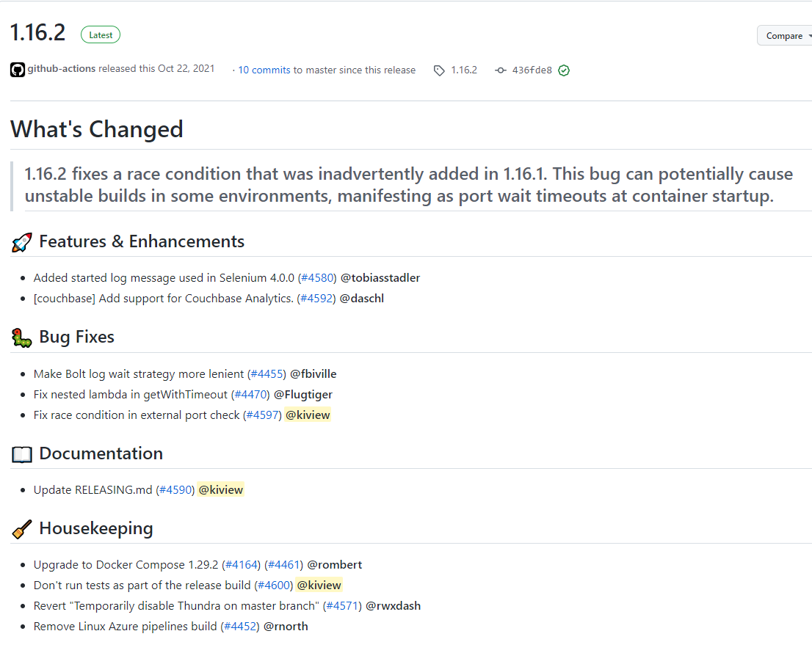This screenshot has height=653, width=812.
Task: Open the Compare dropdown
Action: (784, 36)
